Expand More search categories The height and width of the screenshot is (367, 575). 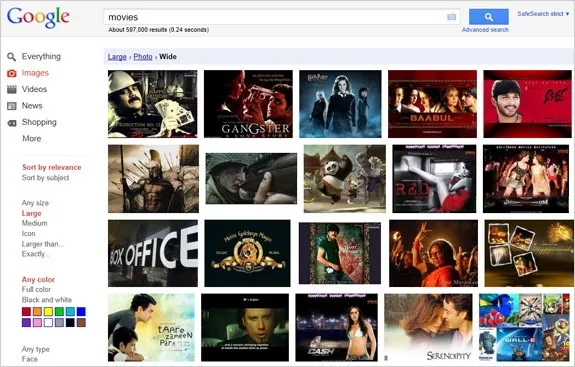tap(32, 139)
